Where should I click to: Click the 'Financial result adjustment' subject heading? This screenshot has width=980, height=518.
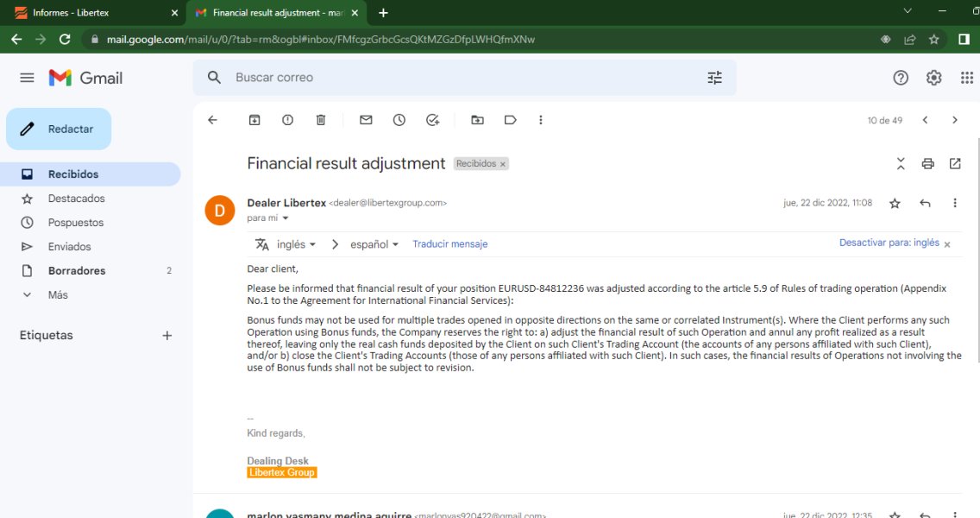pyautogui.click(x=346, y=163)
